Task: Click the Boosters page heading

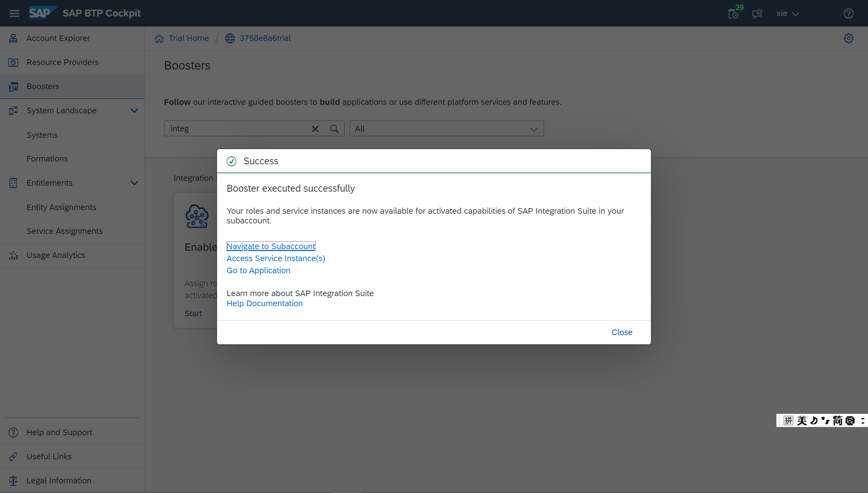Action: tap(187, 65)
